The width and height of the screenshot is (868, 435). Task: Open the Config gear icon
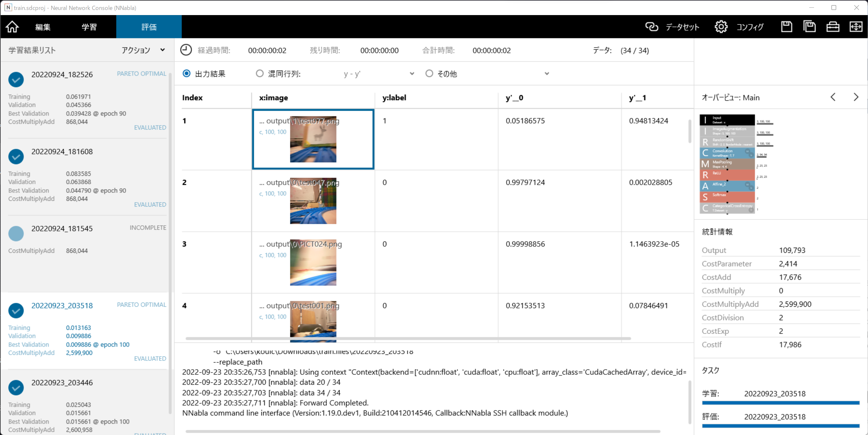(x=721, y=27)
